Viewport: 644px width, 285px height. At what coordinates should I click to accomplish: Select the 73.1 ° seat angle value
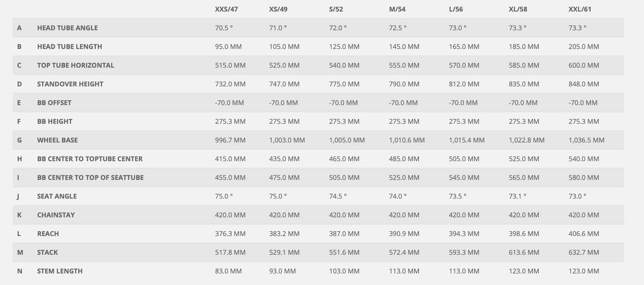[517, 196]
